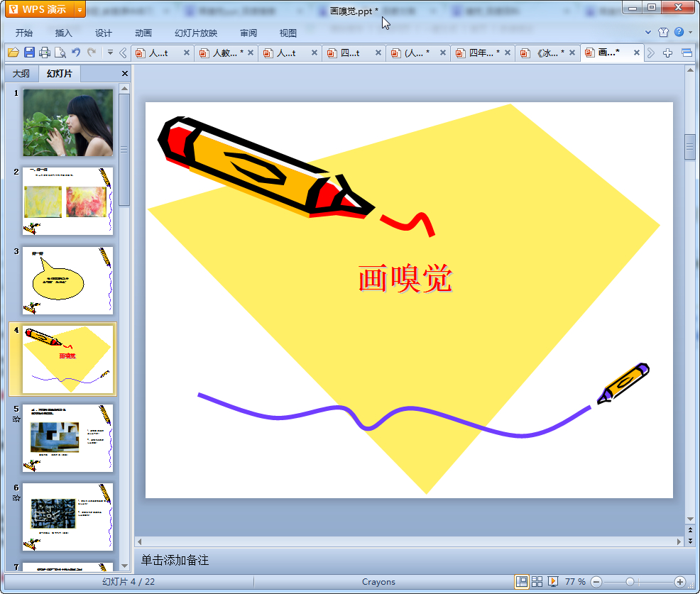
Task: Click the slide editor vertical scrollbar thumb
Action: pos(690,147)
